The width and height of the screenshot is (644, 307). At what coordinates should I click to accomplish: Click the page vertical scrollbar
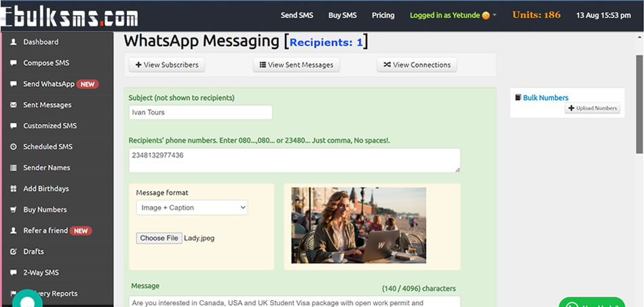click(639, 105)
